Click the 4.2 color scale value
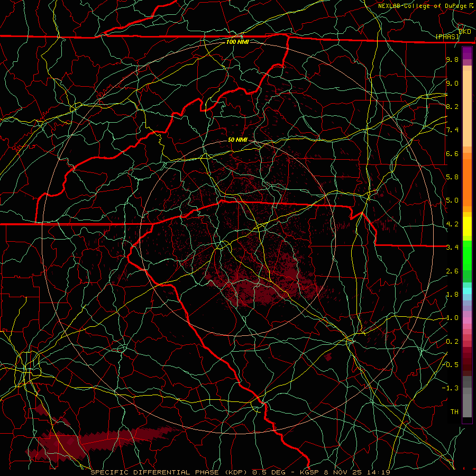This screenshot has height=476, width=476. pyautogui.click(x=452, y=224)
